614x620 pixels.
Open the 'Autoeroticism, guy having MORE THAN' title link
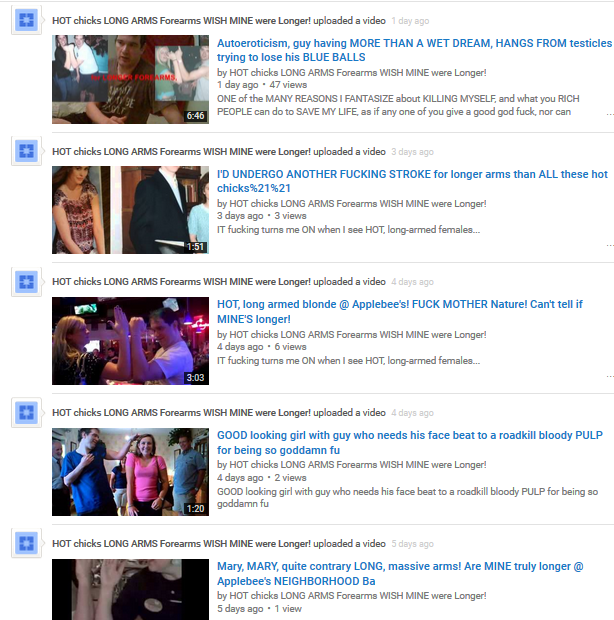coord(414,50)
